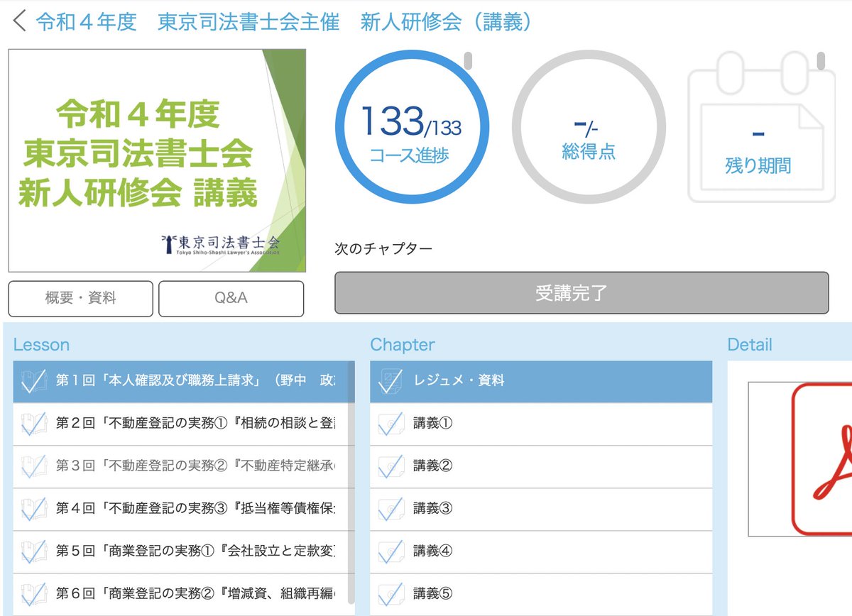The height and width of the screenshot is (616, 852).
Task: Open the green course thumbnail image
Action: click(x=157, y=160)
